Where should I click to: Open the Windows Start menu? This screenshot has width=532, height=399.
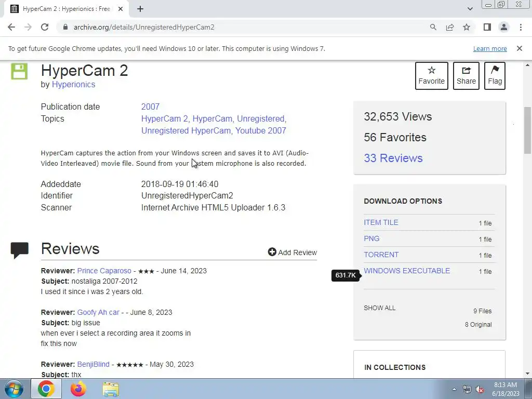click(14, 389)
